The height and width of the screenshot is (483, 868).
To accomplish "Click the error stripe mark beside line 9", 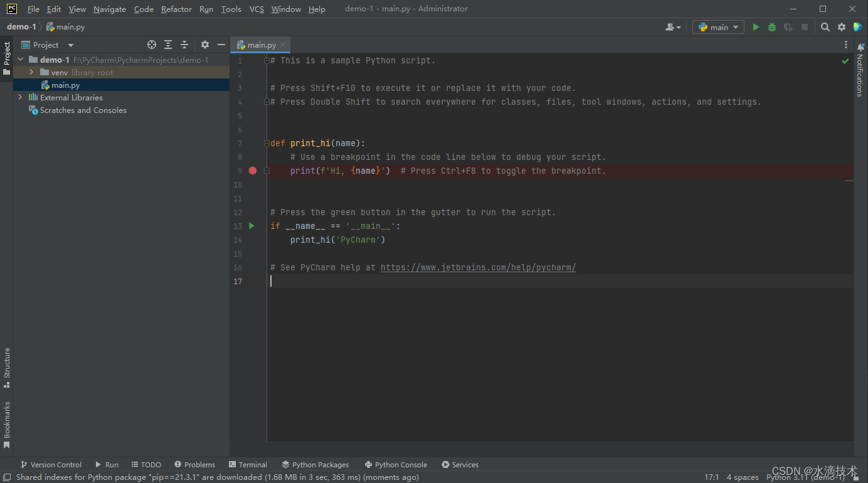I will click(x=849, y=181).
